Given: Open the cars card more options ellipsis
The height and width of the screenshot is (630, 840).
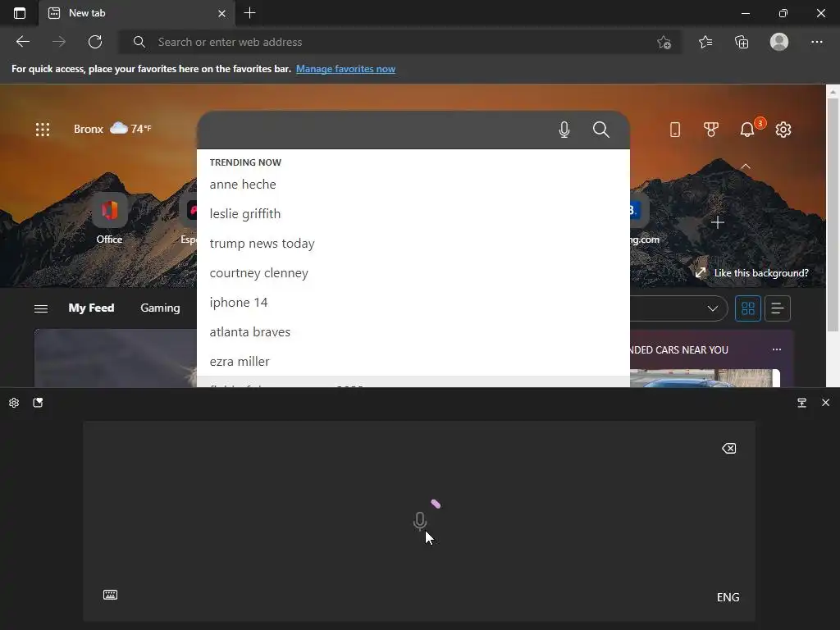Looking at the screenshot, I should [x=777, y=349].
